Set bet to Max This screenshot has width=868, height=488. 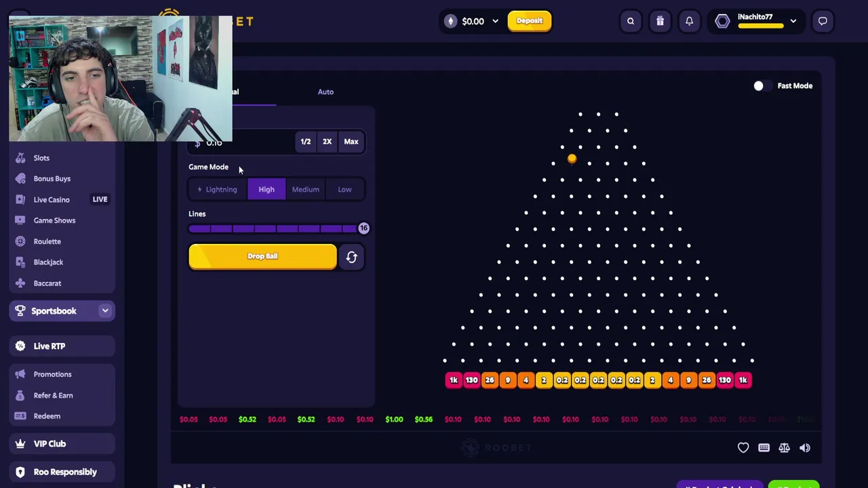click(351, 142)
